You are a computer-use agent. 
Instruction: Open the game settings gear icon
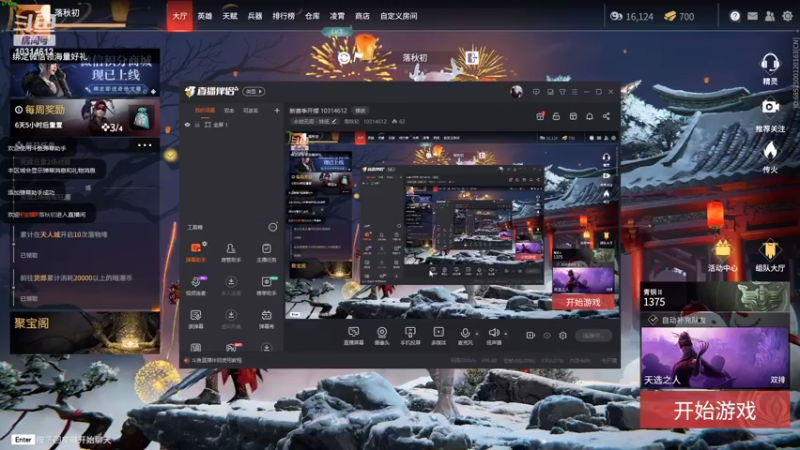pos(787,16)
